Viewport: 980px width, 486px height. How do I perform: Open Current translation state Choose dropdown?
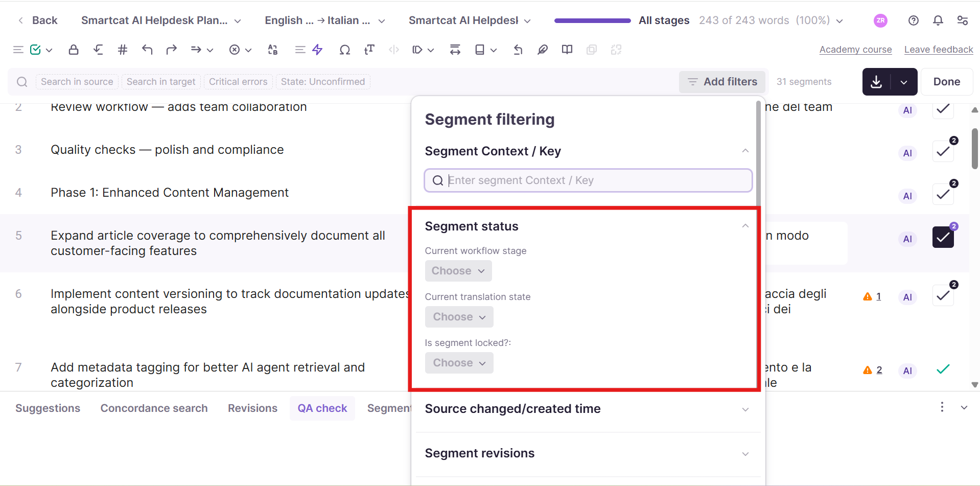(459, 317)
